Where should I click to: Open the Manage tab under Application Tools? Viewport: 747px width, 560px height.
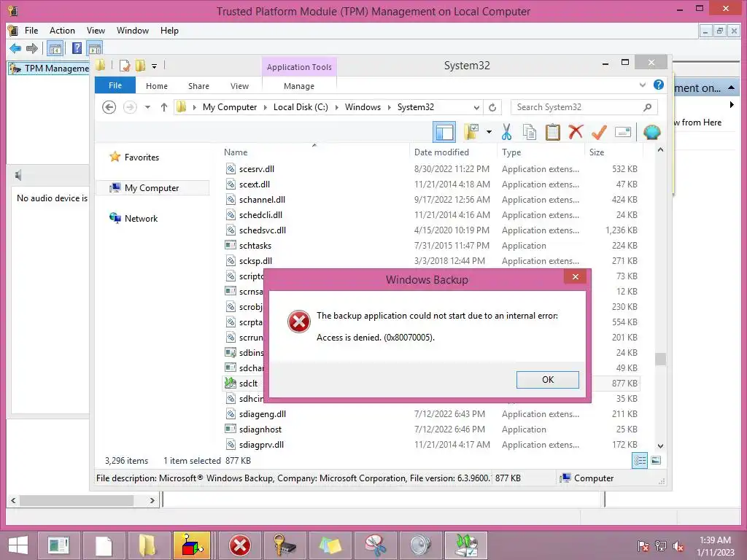(299, 86)
